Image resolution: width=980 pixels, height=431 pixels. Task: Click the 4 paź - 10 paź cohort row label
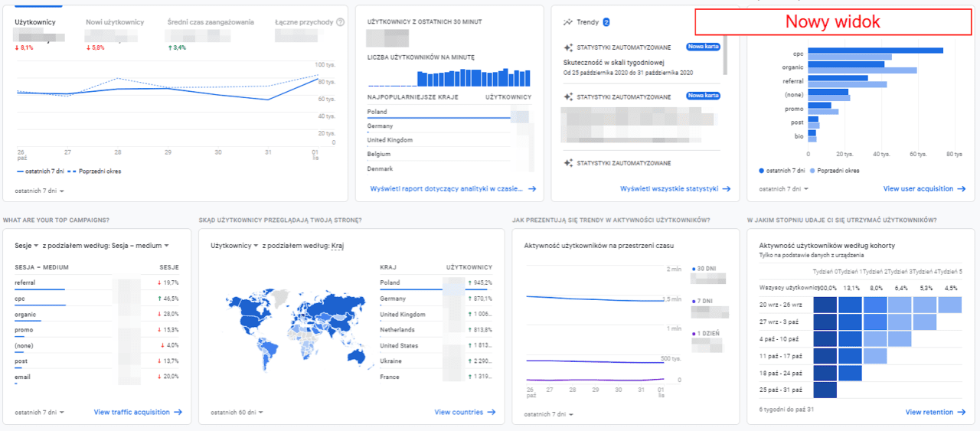779,338
